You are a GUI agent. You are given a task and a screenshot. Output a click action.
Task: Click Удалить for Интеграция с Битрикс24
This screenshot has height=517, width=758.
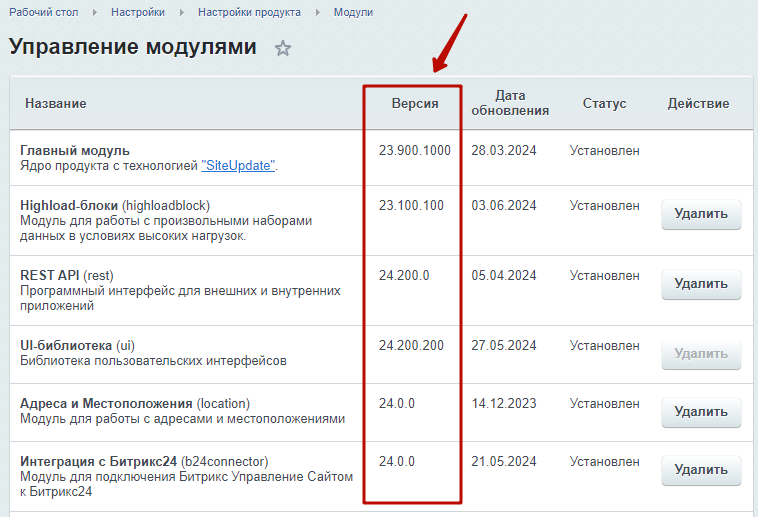point(701,470)
